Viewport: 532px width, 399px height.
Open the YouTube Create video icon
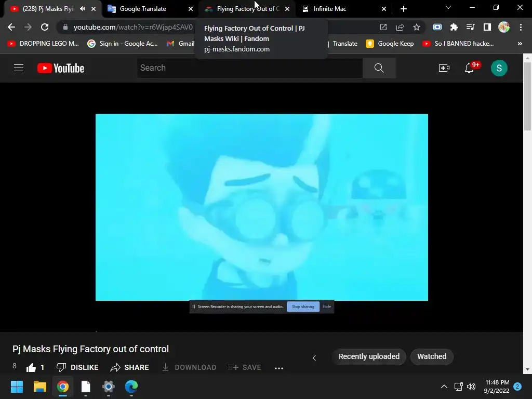point(444,68)
